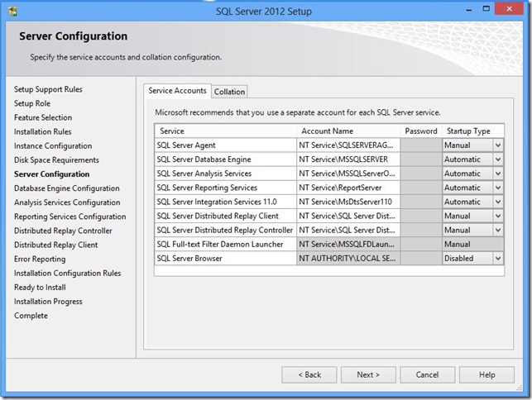Viewport: 532px width, 400px height.
Task: Click Error Reporting step in sidebar
Action: [x=40, y=259]
